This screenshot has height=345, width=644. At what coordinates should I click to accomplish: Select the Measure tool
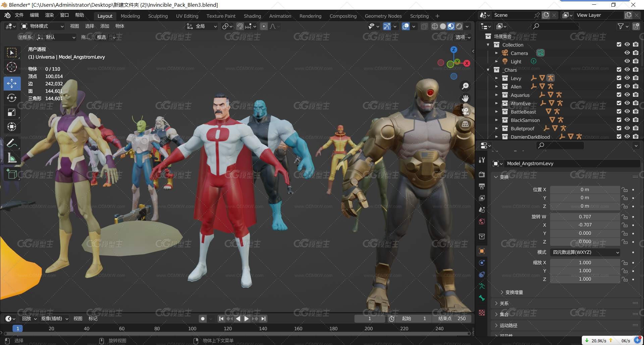[x=12, y=157]
